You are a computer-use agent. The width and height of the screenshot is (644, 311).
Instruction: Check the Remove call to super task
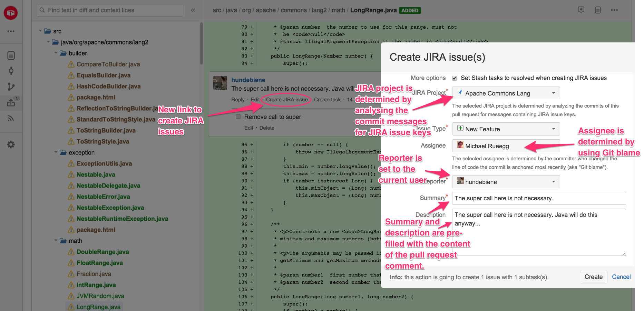point(238,117)
